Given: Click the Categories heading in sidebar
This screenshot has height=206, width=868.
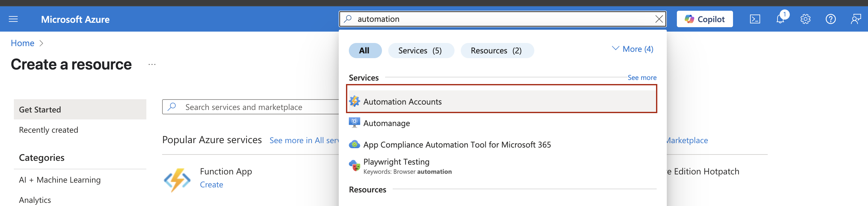Looking at the screenshot, I should tap(41, 158).
